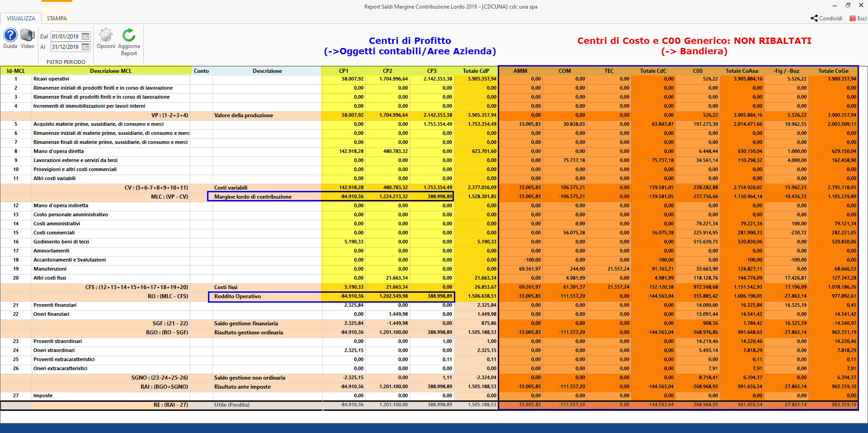Screen dimensions: 868x433
Task: Open calendar picker for Dal date
Action: pyautogui.click(x=85, y=37)
